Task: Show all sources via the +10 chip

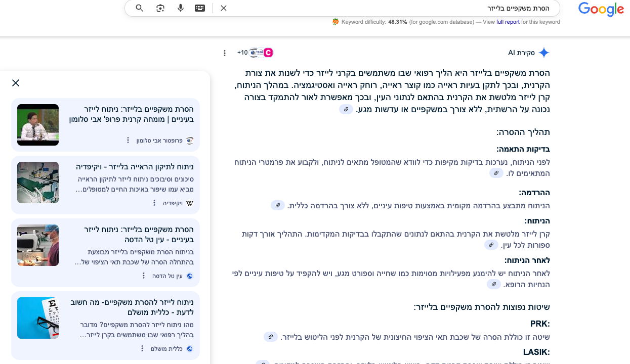Action: point(255,53)
